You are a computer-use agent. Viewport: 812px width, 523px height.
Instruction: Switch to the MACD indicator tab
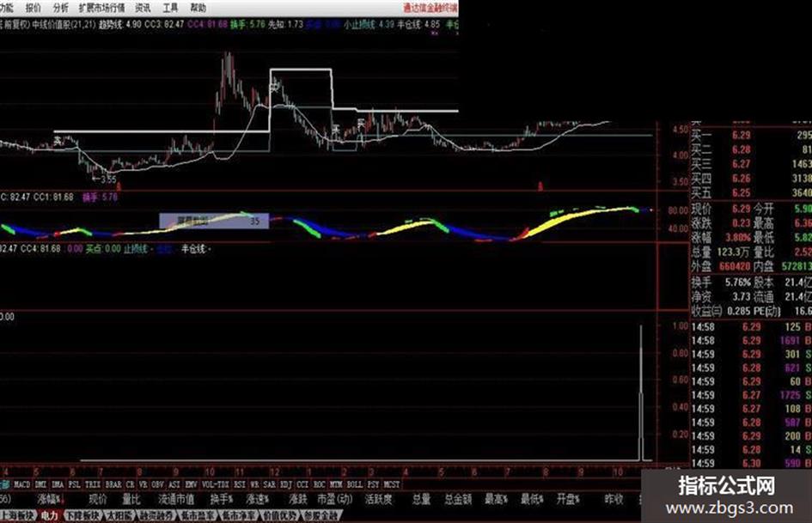click(x=21, y=484)
